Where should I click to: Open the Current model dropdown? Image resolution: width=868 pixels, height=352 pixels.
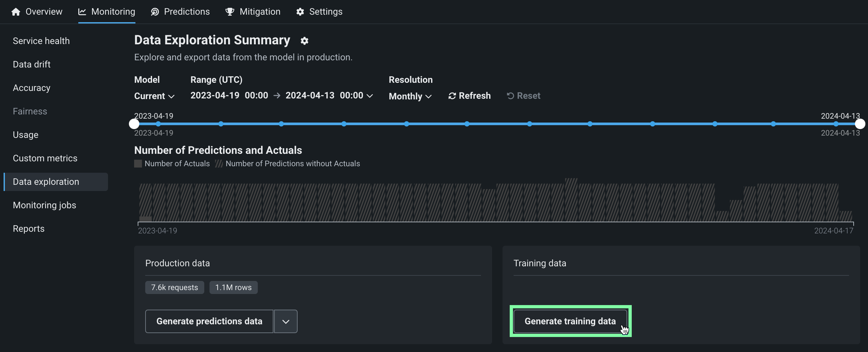coord(154,96)
